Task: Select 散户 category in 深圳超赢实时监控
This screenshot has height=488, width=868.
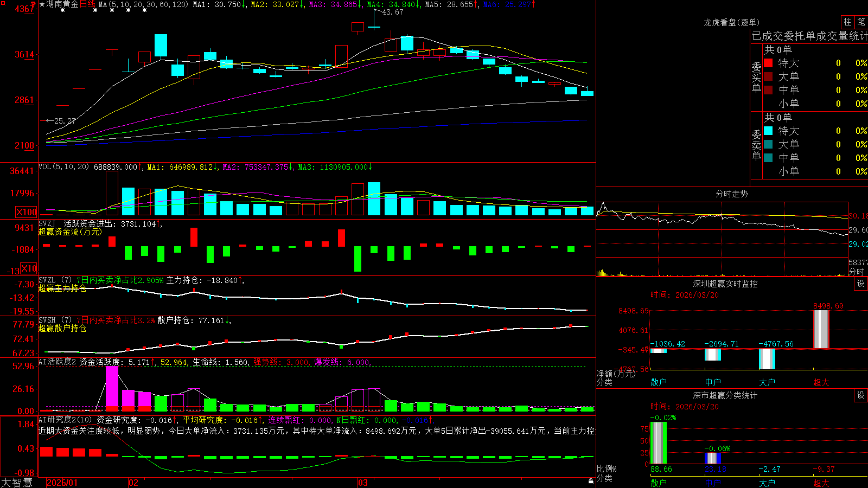Action: 659,382
